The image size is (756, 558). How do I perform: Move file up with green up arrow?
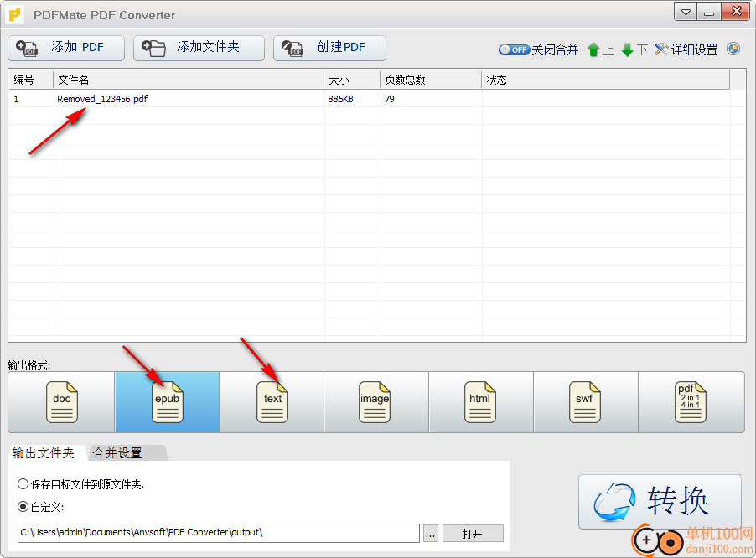(x=593, y=49)
